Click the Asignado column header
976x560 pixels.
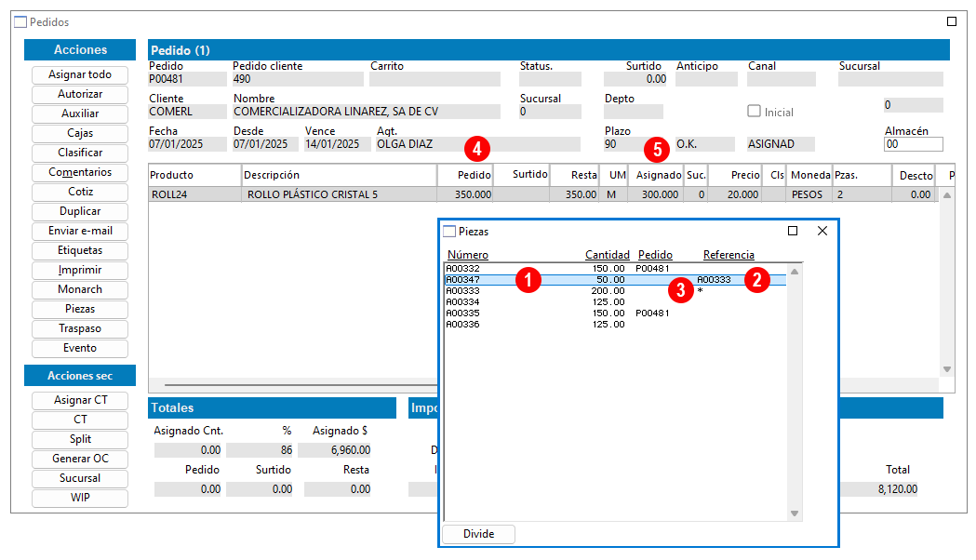pyautogui.click(x=655, y=176)
